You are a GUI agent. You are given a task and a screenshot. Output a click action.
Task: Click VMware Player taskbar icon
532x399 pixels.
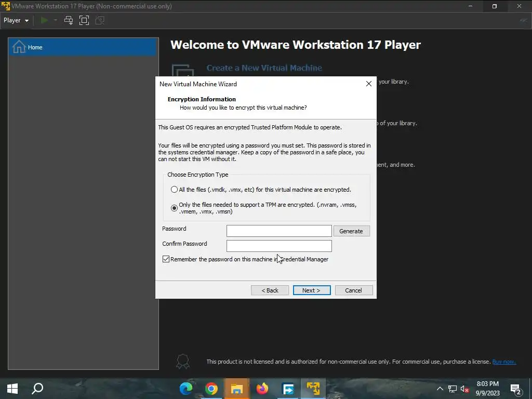pos(313,389)
